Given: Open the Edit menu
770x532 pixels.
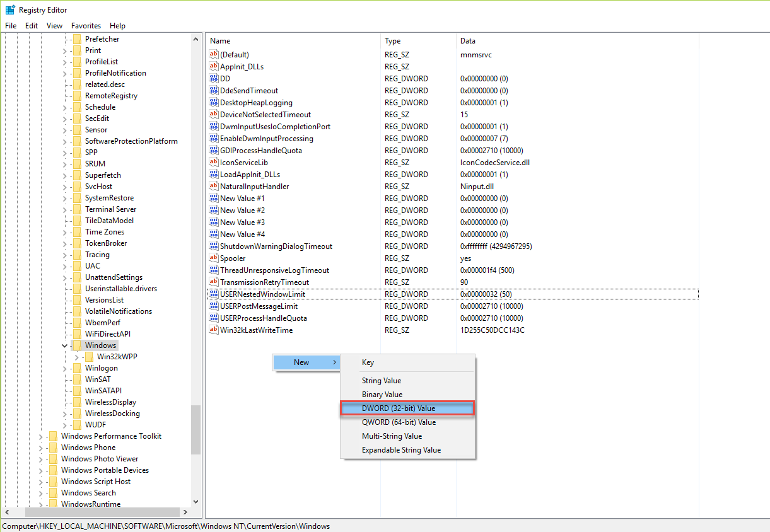Looking at the screenshot, I should [32, 26].
